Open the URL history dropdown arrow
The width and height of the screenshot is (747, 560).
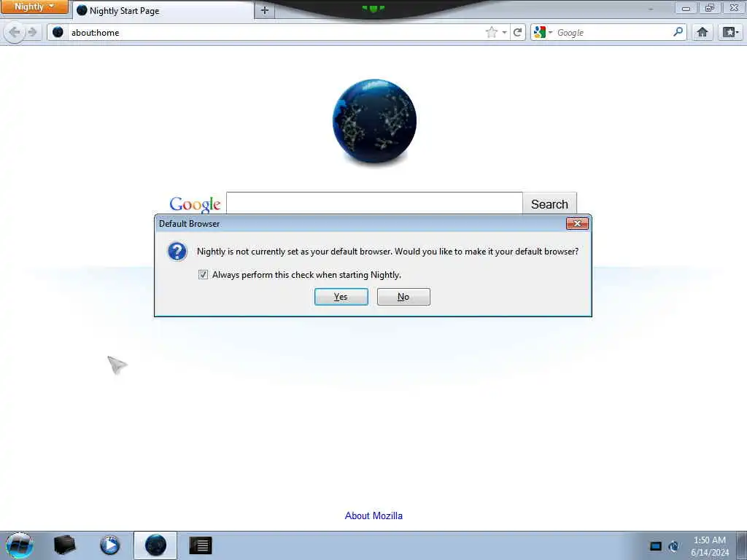(504, 32)
